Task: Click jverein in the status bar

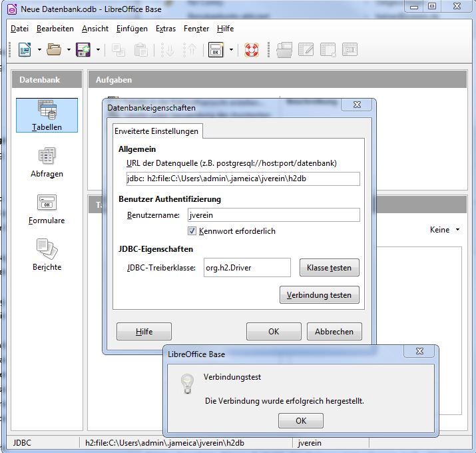Action: point(310,443)
